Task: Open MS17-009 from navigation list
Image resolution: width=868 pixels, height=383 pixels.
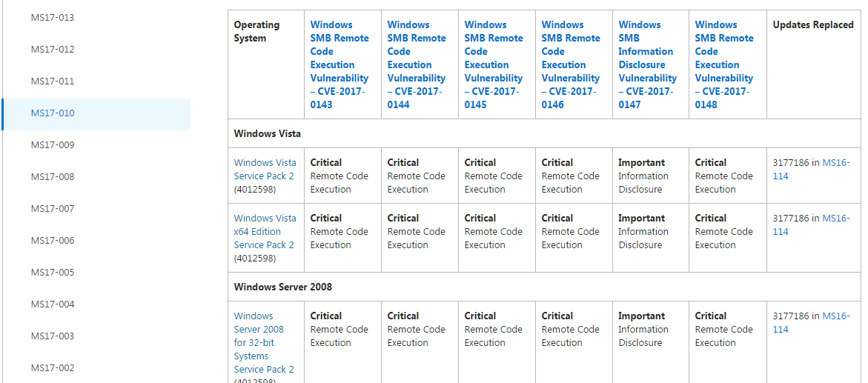Action: [x=53, y=145]
